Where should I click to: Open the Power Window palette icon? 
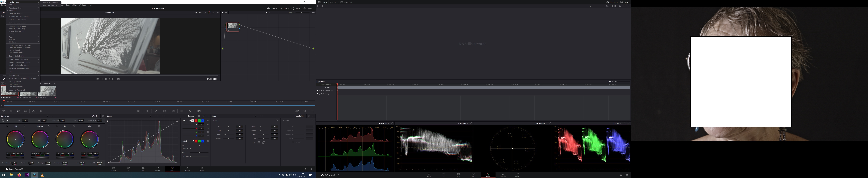164,111
